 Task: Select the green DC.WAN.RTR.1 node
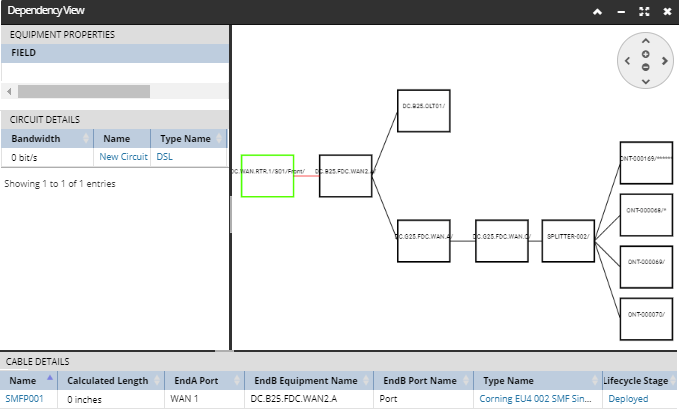[x=268, y=176]
